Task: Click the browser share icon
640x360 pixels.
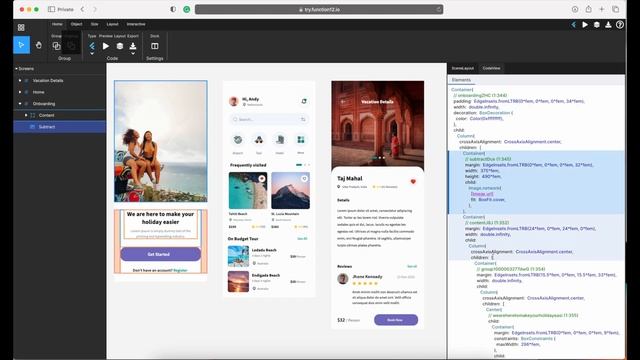Action: [588, 9]
